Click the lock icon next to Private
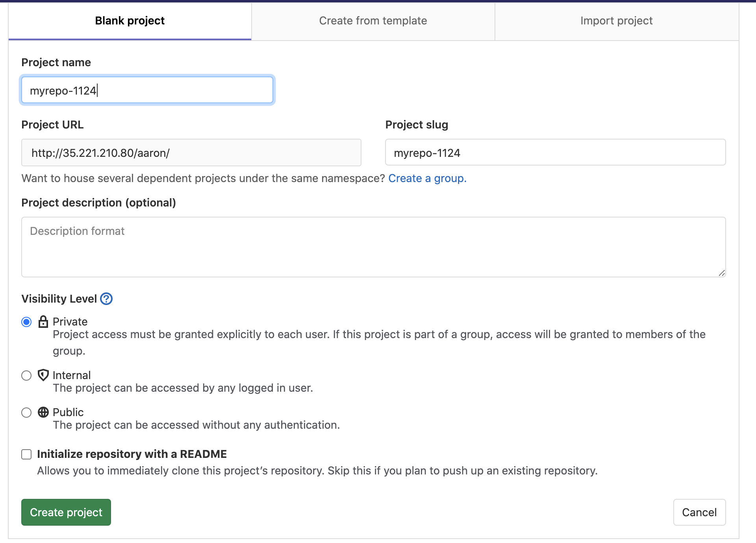 [43, 322]
